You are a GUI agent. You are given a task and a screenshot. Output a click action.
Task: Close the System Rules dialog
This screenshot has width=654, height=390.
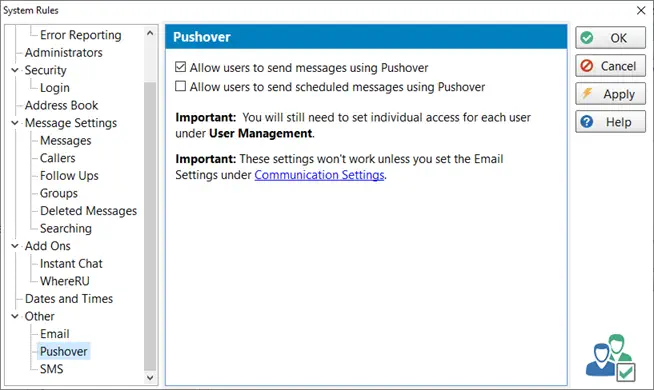click(641, 10)
